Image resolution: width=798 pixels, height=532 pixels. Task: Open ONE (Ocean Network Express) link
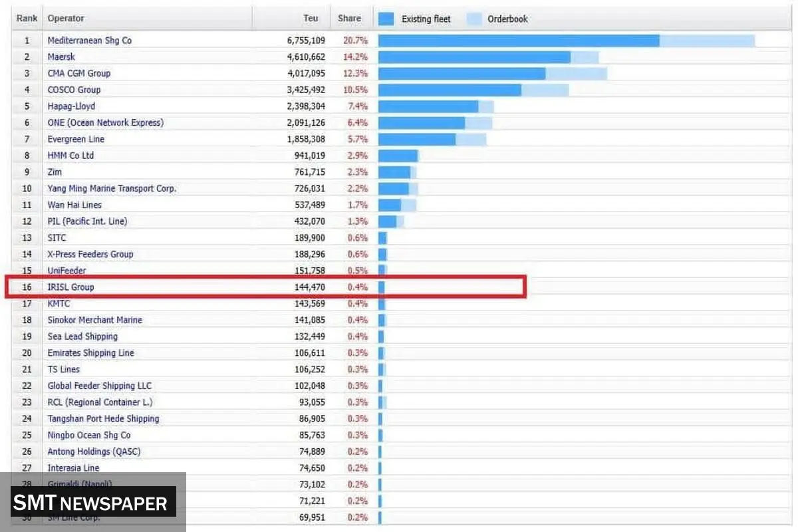106,122
